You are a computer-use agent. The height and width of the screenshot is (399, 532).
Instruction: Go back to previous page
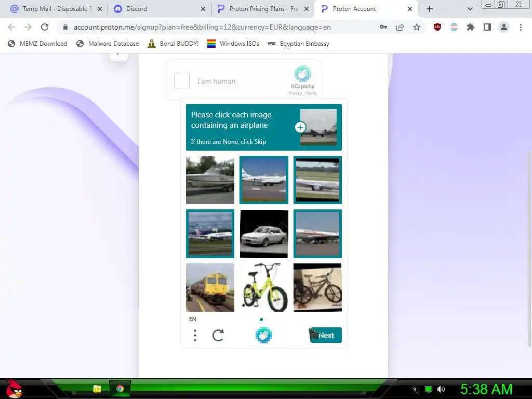tap(11, 27)
